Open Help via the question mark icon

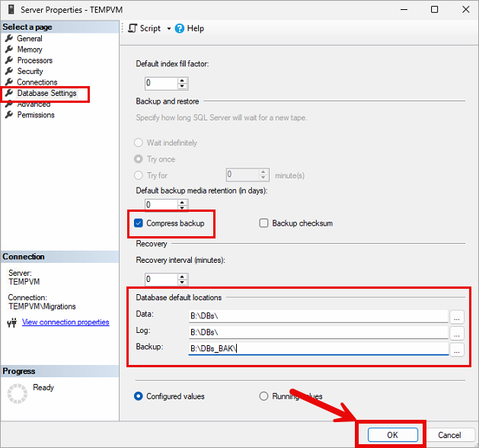click(180, 28)
